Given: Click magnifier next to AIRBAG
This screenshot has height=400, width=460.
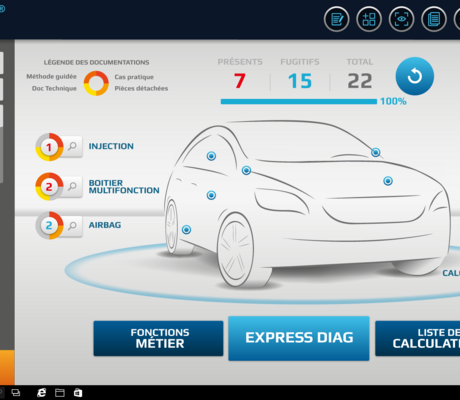Looking at the screenshot, I should pyautogui.click(x=72, y=226).
